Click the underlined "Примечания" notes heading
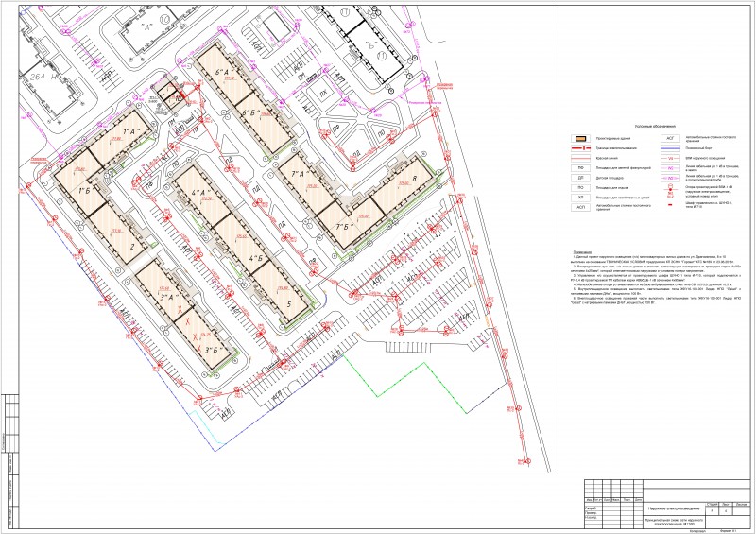 coord(582,252)
